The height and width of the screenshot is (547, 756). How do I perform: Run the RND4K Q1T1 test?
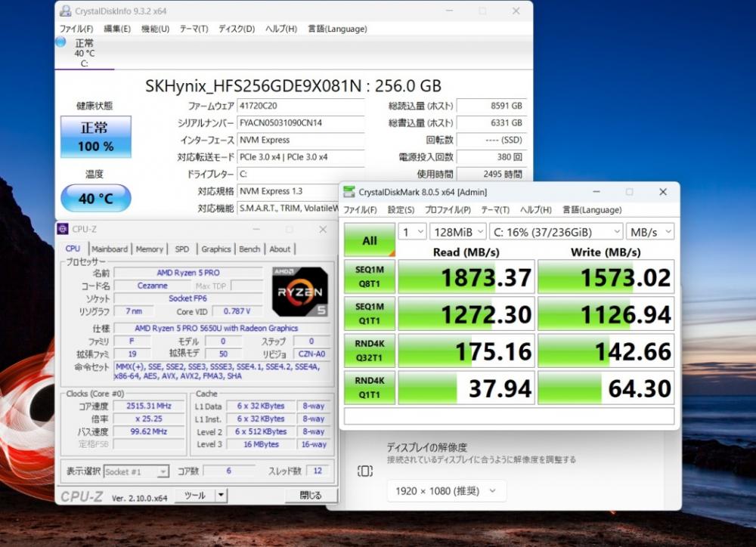(370, 388)
